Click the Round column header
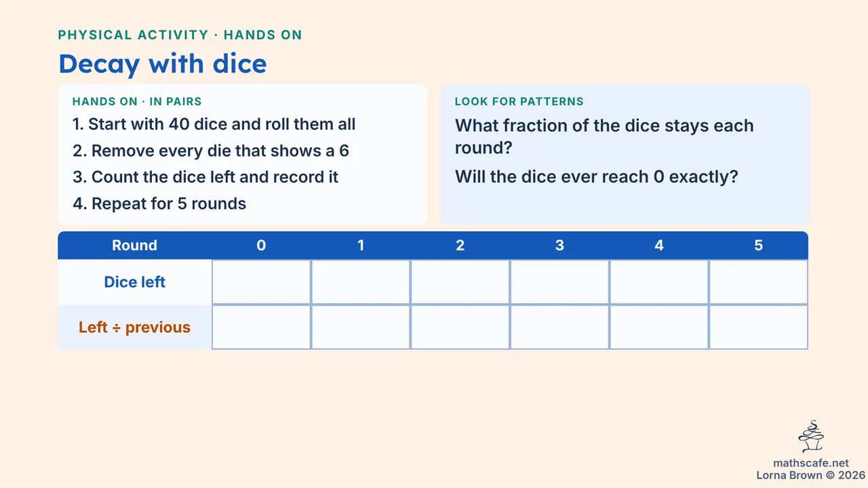This screenshot has width=868, height=488. tap(134, 245)
